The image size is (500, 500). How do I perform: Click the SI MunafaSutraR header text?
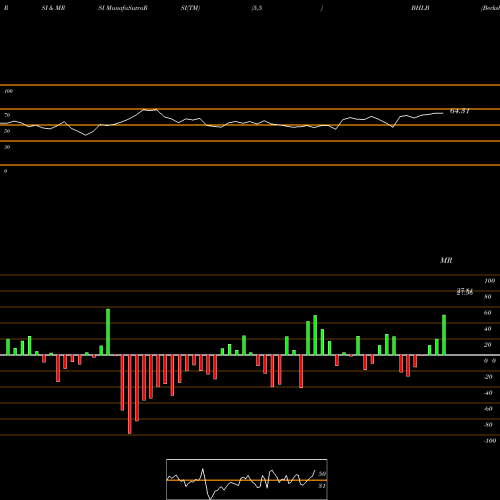(x=123, y=8)
